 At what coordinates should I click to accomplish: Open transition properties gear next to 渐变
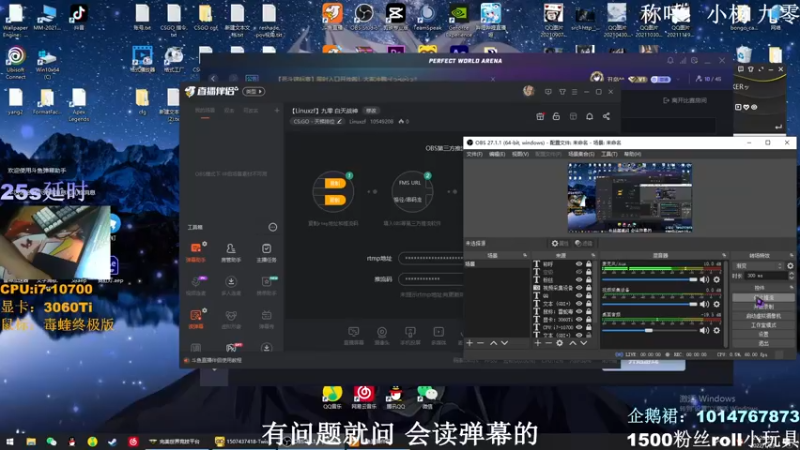[x=790, y=266]
